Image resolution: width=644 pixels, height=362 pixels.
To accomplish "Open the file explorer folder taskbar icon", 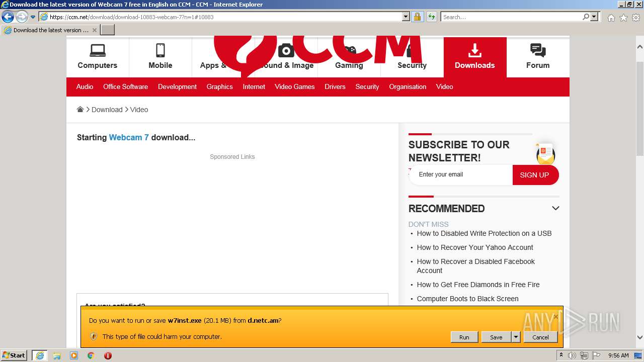I will (57, 355).
